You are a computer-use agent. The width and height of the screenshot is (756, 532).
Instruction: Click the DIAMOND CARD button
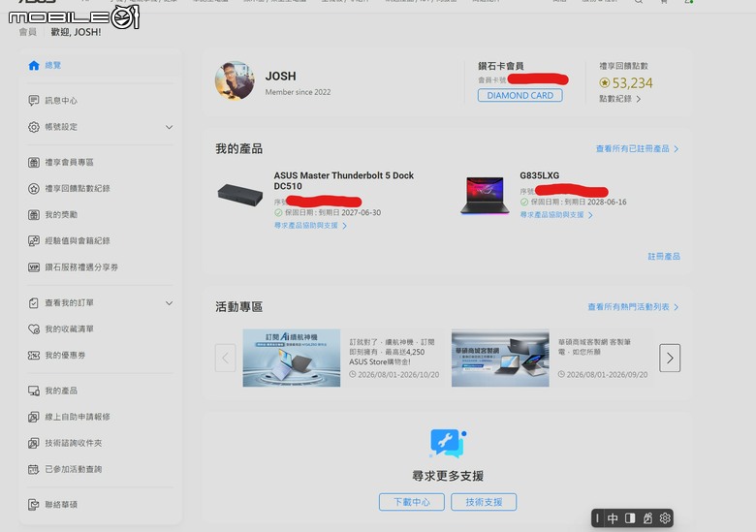(x=520, y=95)
